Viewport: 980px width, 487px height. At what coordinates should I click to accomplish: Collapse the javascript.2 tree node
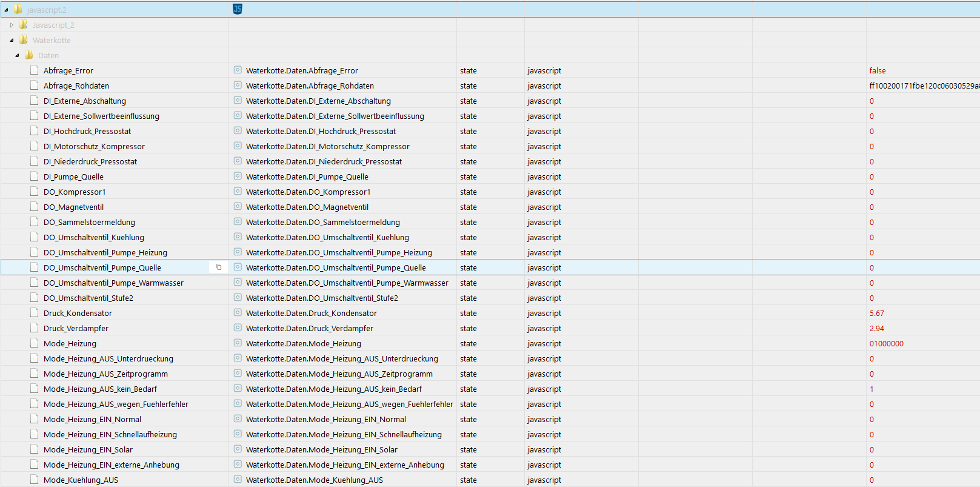coord(6,10)
